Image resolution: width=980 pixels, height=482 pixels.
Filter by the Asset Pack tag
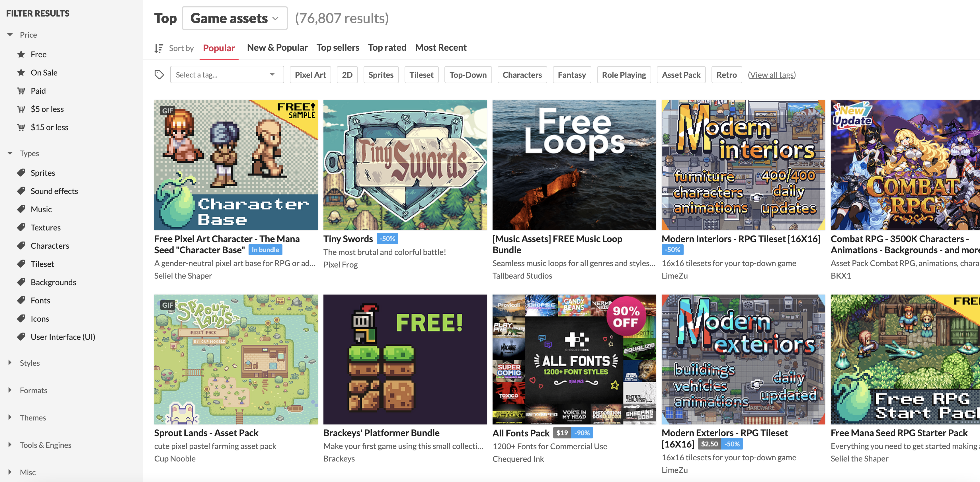pyautogui.click(x=681, y=75)
